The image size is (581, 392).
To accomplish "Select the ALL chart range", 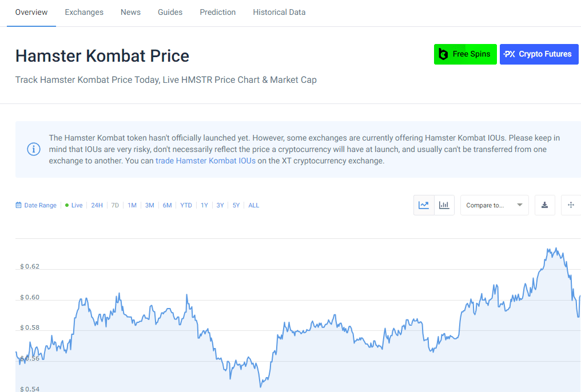I will 254,206.
